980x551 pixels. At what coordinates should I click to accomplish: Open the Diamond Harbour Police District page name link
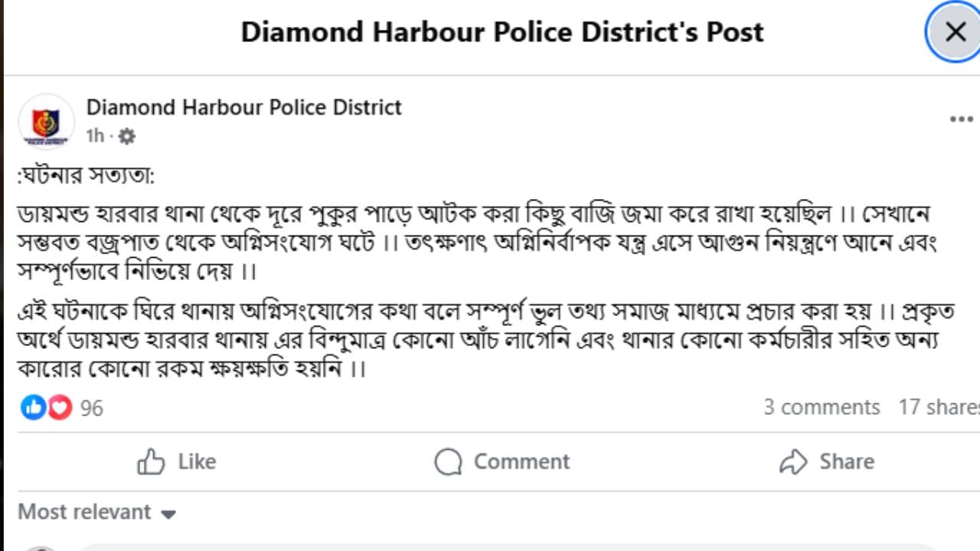pyautogui.click(x=243, y=107)
